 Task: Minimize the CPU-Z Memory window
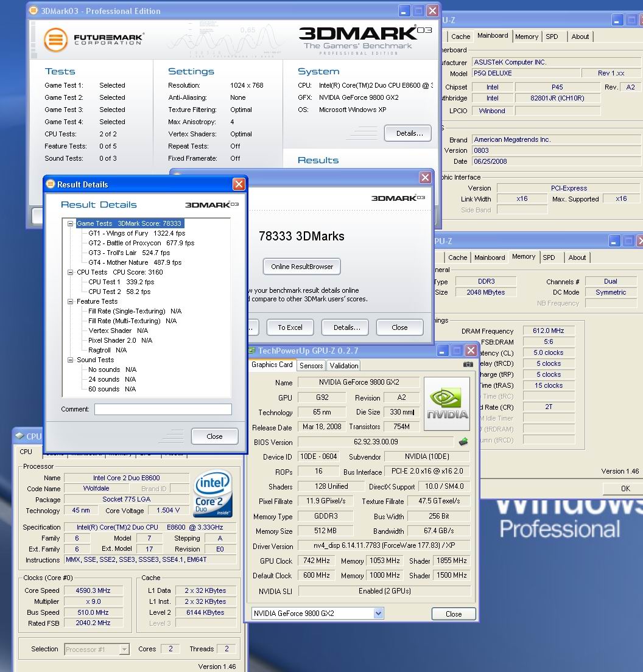coord(614,241)
